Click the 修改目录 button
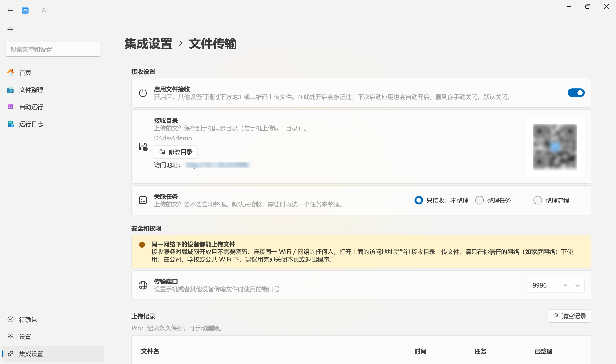Screen dimensions: 616x364 click(176, 152)
